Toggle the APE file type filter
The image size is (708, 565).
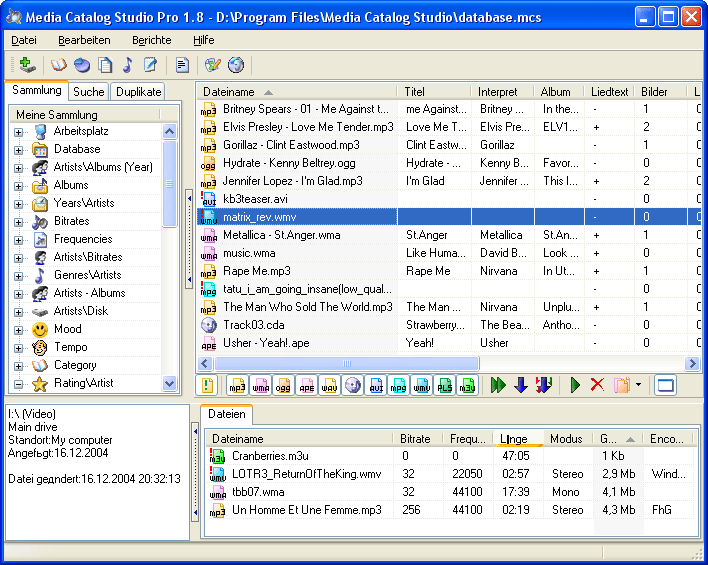click(x=307, y=386)
